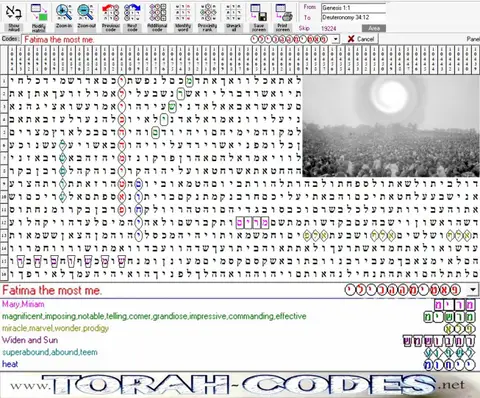Click the Unmark all icon
480x398 pixels.
[233, 18]
